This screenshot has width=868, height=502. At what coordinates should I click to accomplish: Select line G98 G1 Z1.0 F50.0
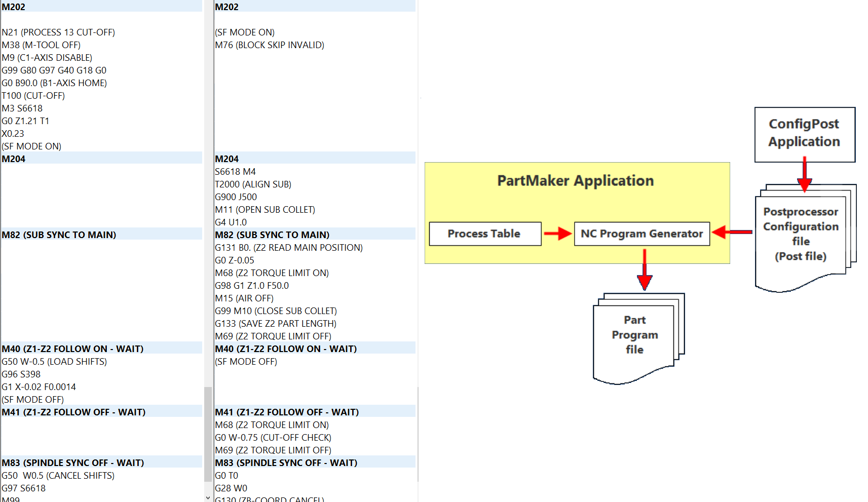coord(252,286)
